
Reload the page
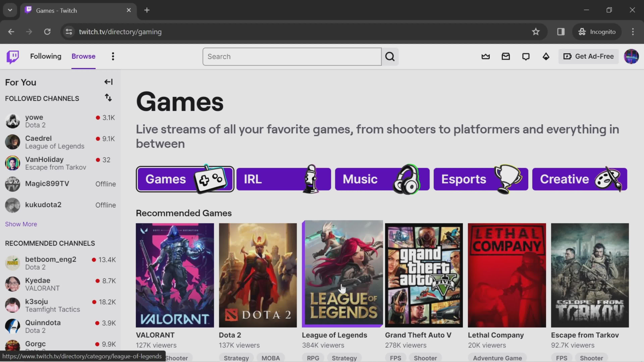pos(47,32)
